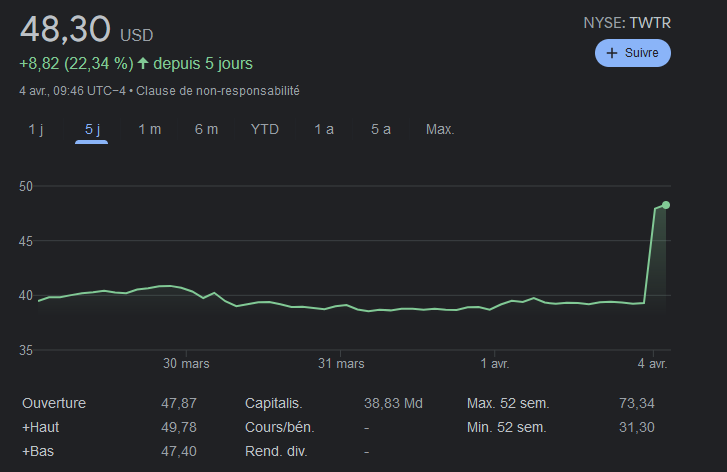Click the green endpoint dot on the chart

(666, 205)
